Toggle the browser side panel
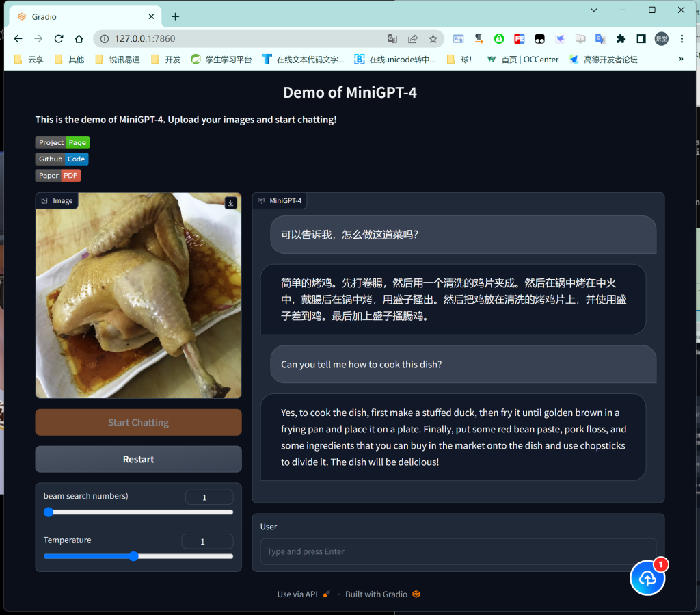This screenshot has height=615, width=700. point(641,39)
